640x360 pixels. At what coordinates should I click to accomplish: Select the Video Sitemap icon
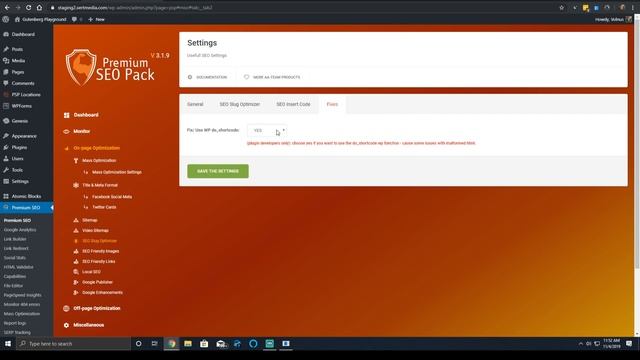[76, 231]
